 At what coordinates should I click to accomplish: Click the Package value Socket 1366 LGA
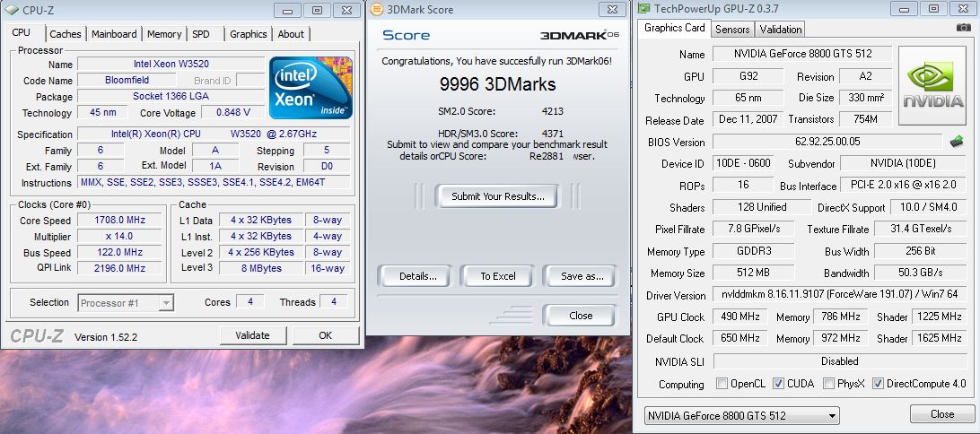[171, 96]
